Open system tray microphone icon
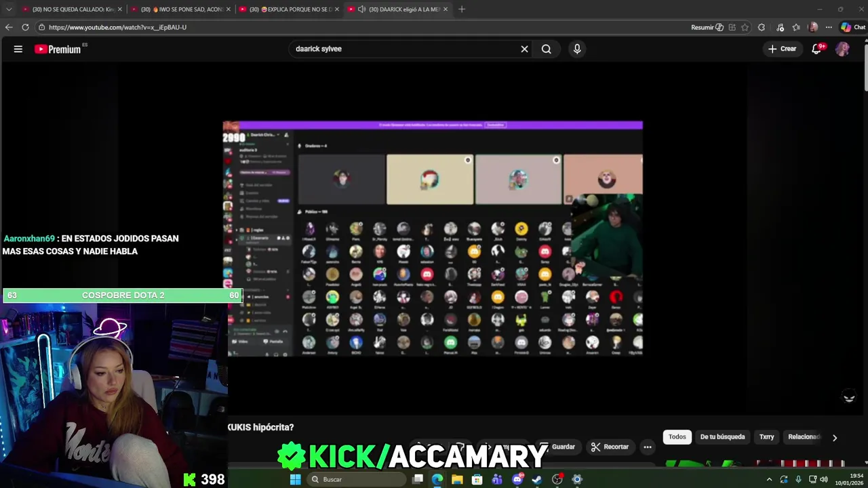The image size is (868, 488). pos(797,479)
